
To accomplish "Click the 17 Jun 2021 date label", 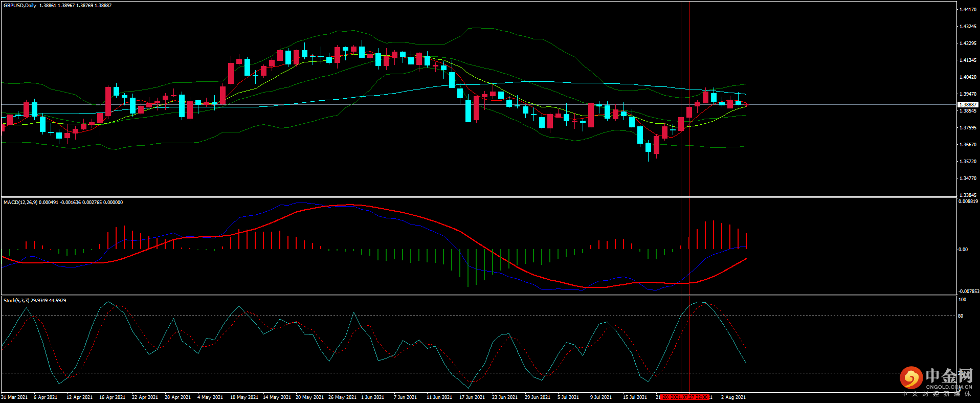I will coord(472,397).
